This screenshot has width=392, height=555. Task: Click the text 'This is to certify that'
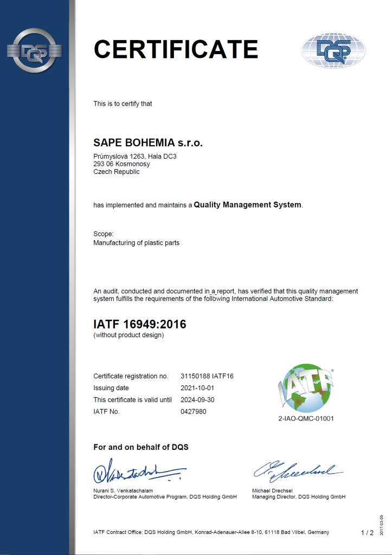point(123,104)
